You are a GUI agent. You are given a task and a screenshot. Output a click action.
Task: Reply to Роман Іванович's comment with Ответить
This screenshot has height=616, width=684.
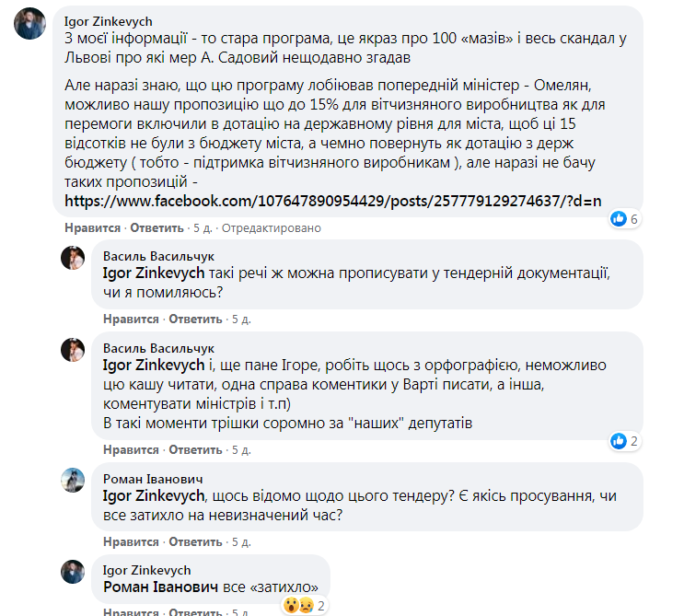pos(194,541)
